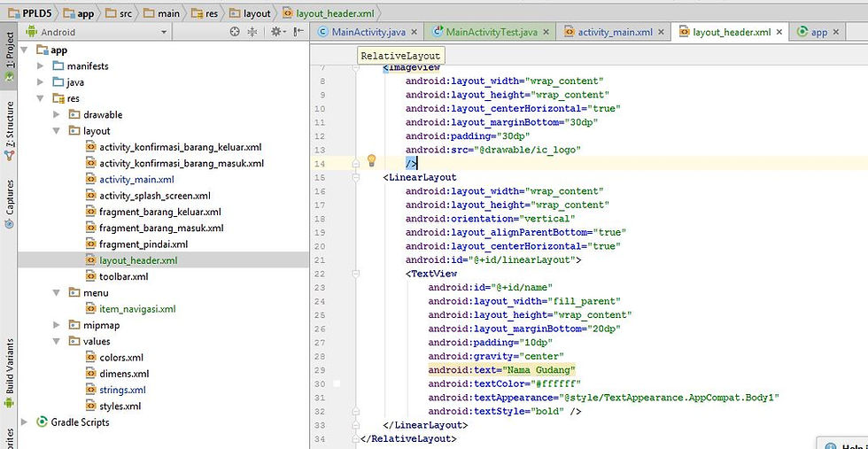Close the app editor tab
The image size is (868, 449).
(x=835, y=32)
